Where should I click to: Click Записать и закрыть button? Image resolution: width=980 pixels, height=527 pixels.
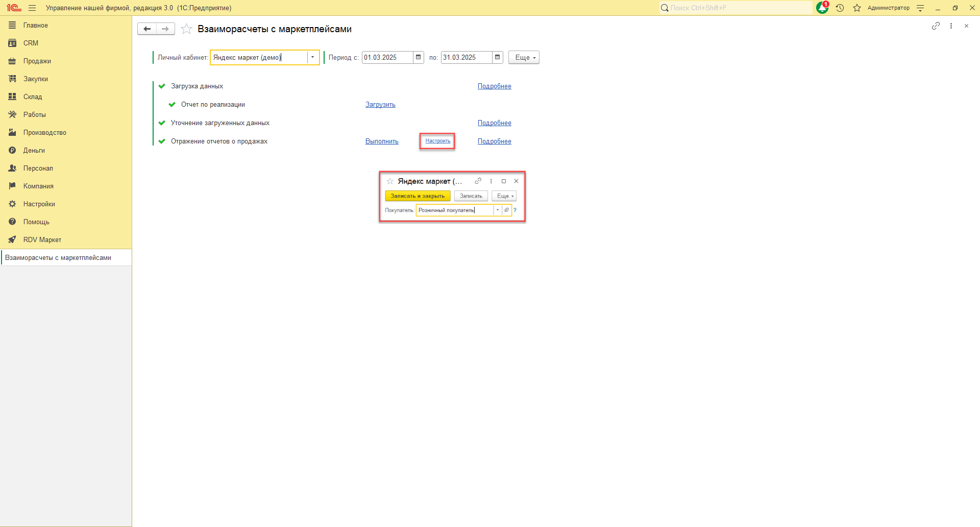pos(418,196)
